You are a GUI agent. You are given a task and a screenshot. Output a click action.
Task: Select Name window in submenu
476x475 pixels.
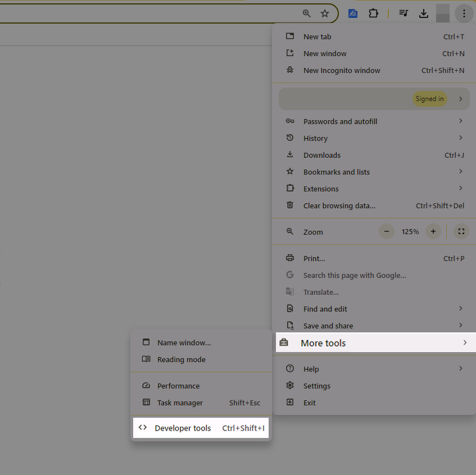click(x=201, y=342)
